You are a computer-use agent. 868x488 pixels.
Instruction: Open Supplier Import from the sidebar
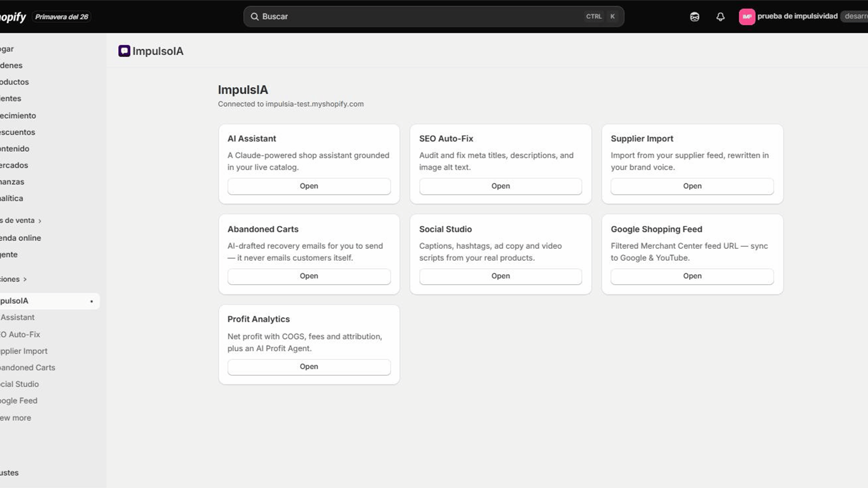point(24,351)
